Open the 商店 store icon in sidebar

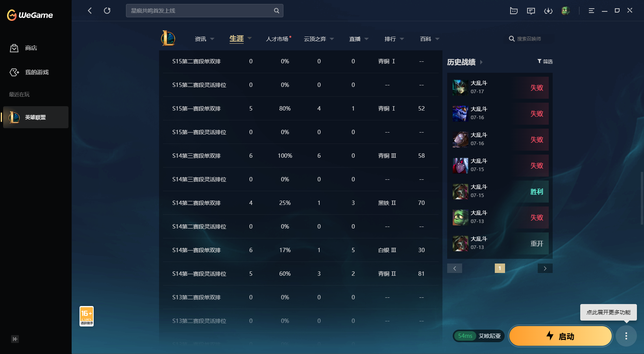pyautogui.click(x=14, y=48)
